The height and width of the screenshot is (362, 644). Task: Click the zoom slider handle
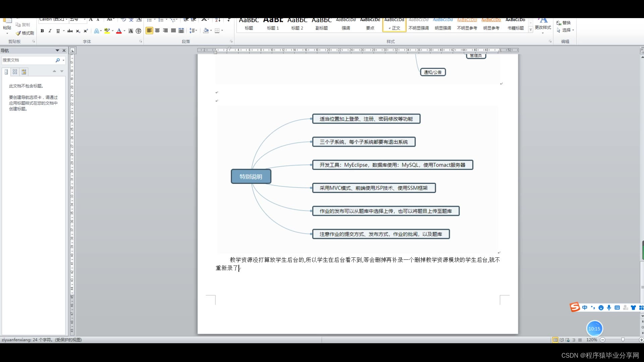(x=623, y=340)
